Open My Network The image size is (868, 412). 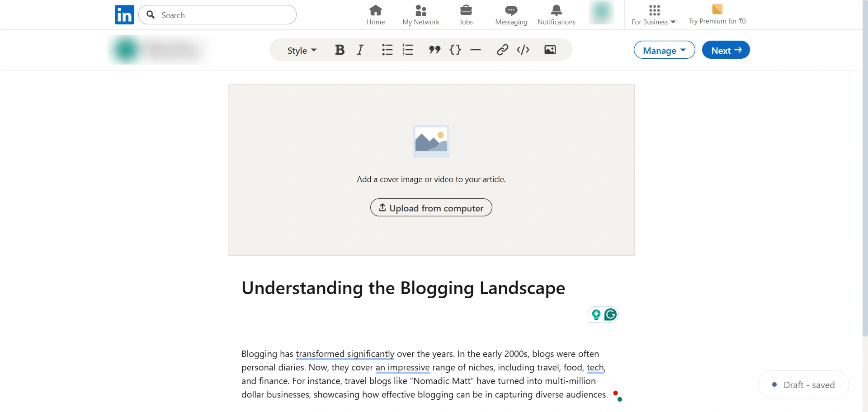421,15
